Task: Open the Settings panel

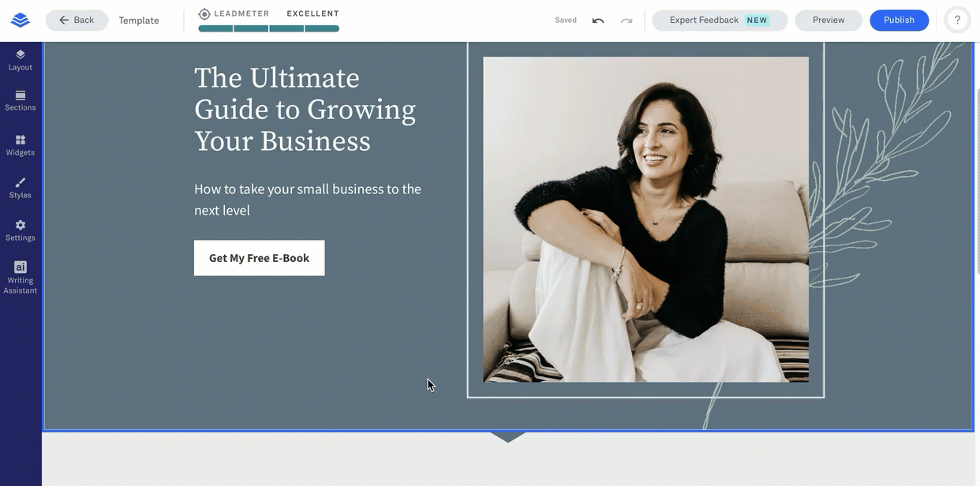Action: coord(21,230)
